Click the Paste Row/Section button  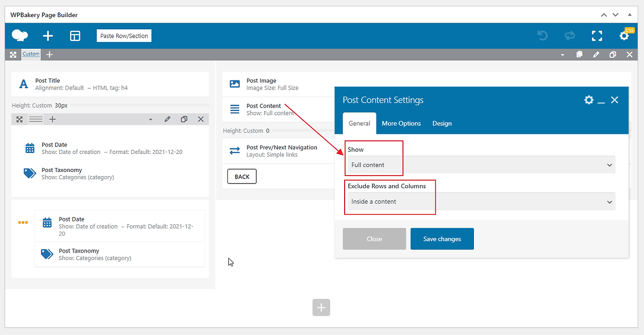124,36
